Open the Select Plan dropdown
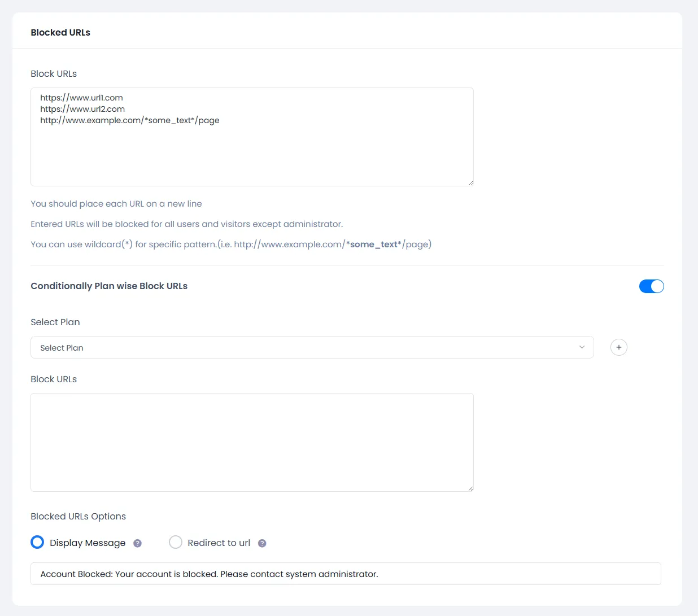The image size is (698, 616). pos(312,347)
